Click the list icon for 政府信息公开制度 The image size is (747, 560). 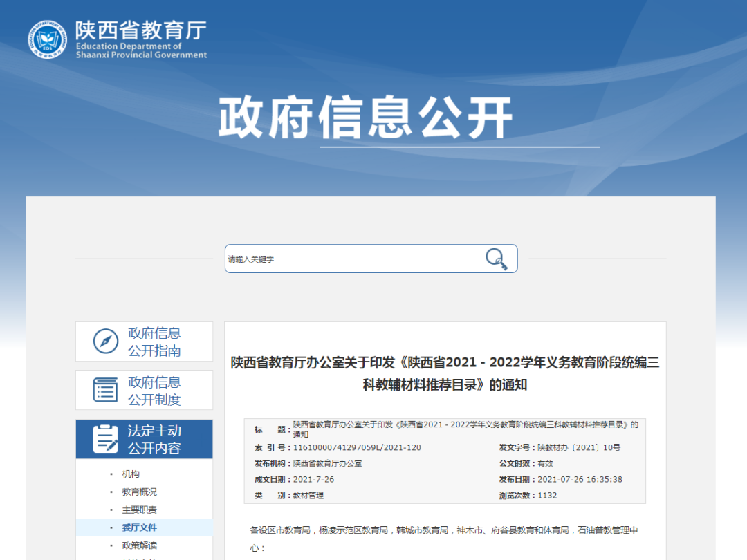tap(106, 390)
